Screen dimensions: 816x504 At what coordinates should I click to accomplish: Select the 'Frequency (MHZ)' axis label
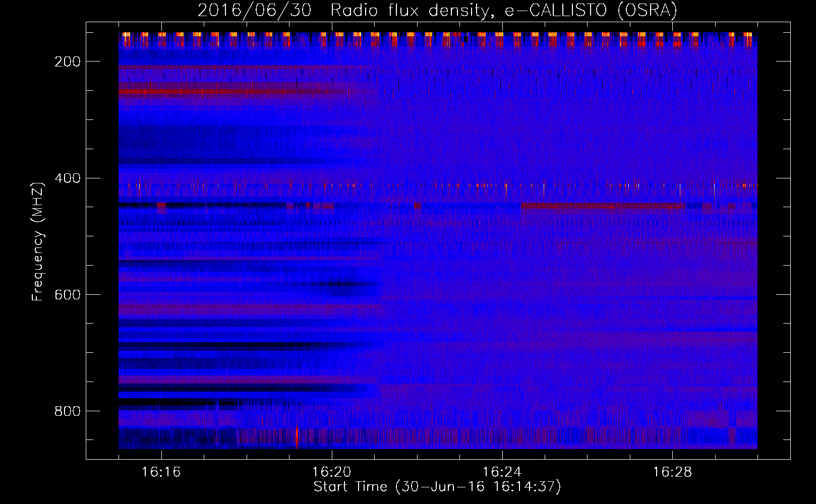pyautogui.click(x=38, y=241)
